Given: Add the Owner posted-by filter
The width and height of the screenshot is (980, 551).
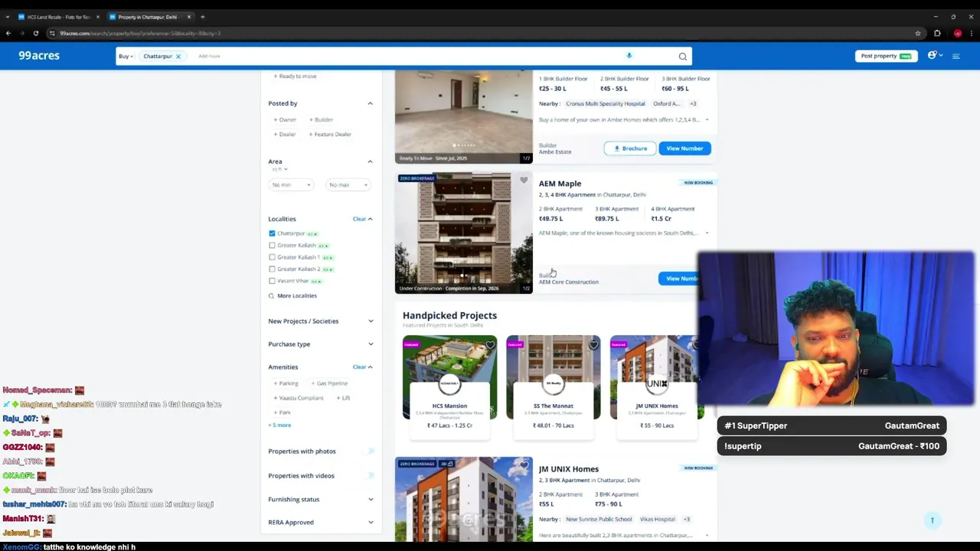Looking at the screenshot, I should [x=285, y=119].
